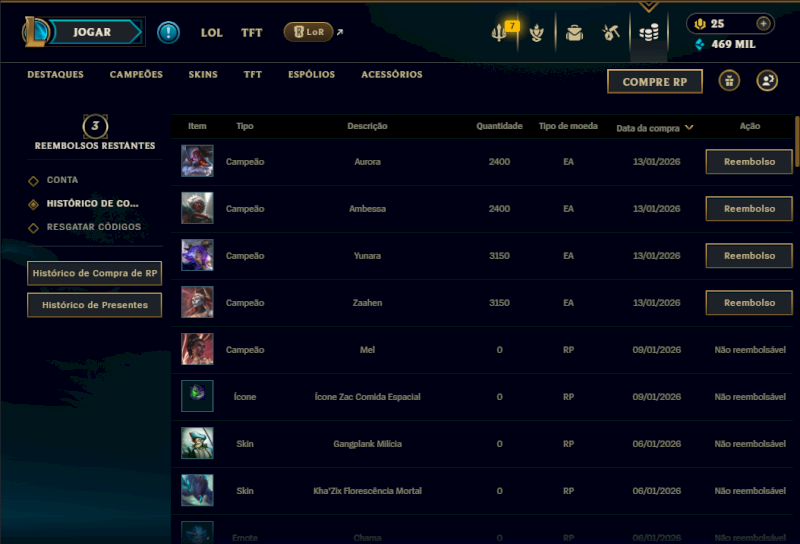
Task: Open the loot hammer crafting icon
Action: pyautogui.click(x=611, y=33)
